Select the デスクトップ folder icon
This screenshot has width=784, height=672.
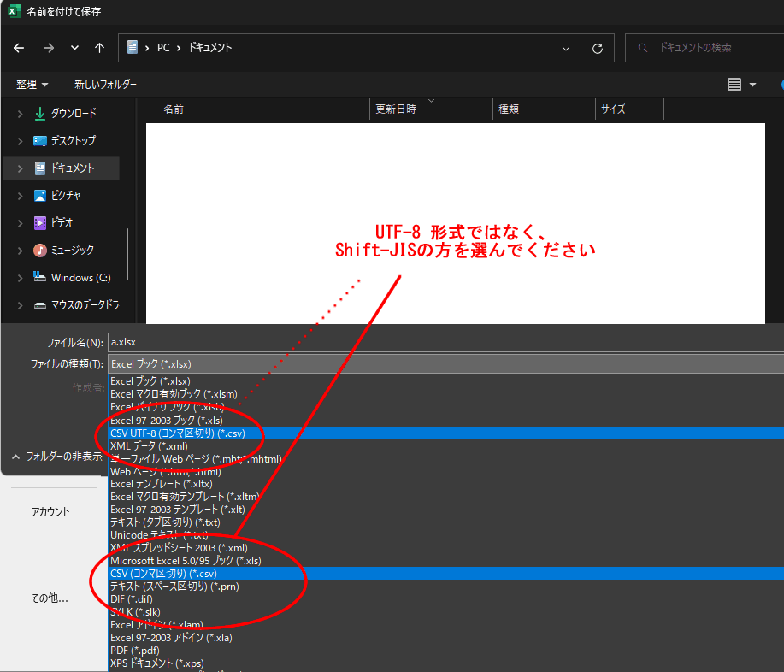pyautogui.click(x=40, y=141)
